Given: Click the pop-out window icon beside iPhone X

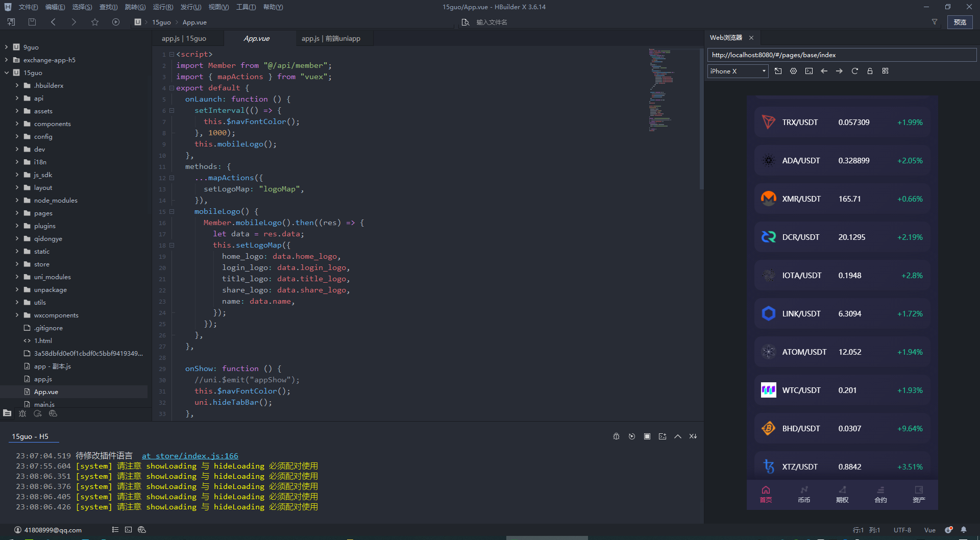Looking at the screenshot, I should point(778,71).
